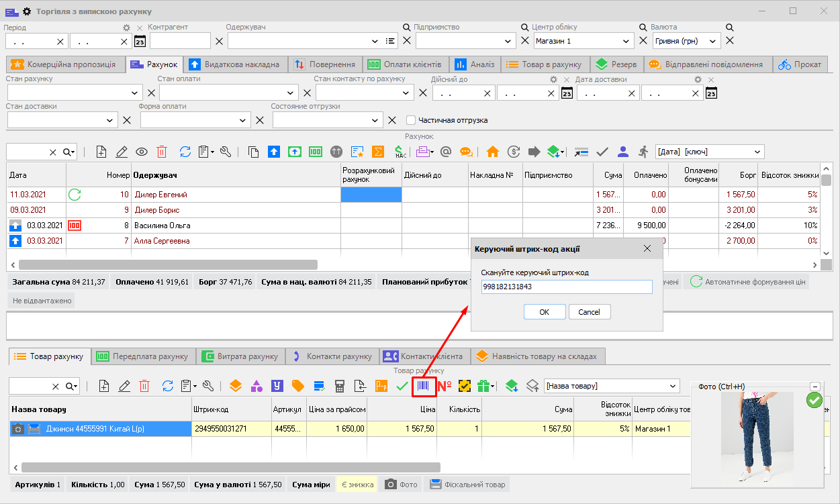Click the green checkmark on product photo
This screenshot has width=840, height=504.
click(x=814, y=401)
